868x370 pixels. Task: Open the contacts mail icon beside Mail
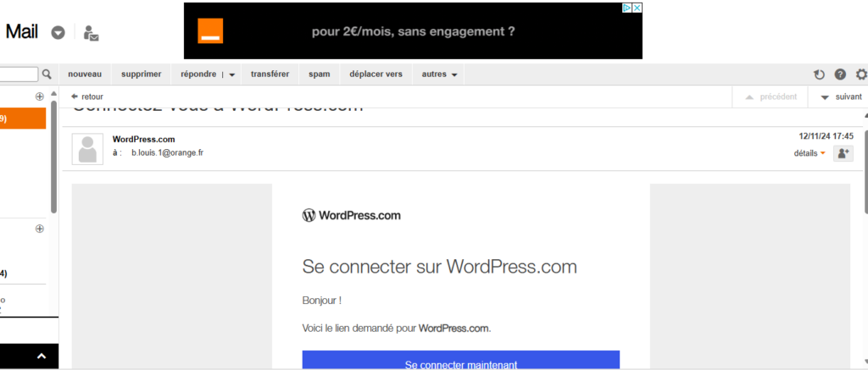coord(91,33)
